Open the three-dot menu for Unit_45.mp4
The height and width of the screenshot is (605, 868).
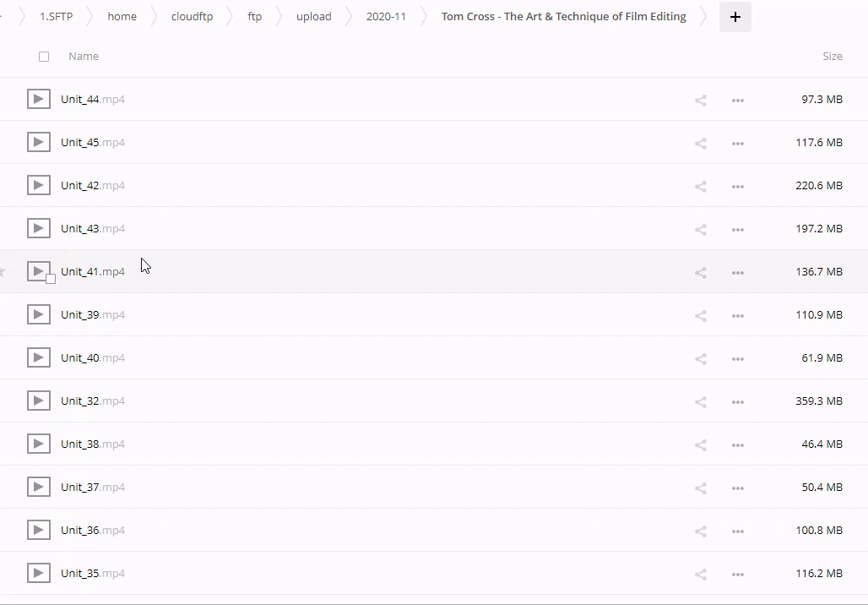[737, 143]
